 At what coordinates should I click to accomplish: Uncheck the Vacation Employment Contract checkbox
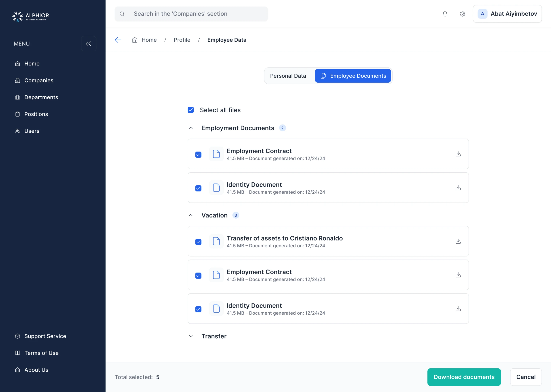point(198,275)
